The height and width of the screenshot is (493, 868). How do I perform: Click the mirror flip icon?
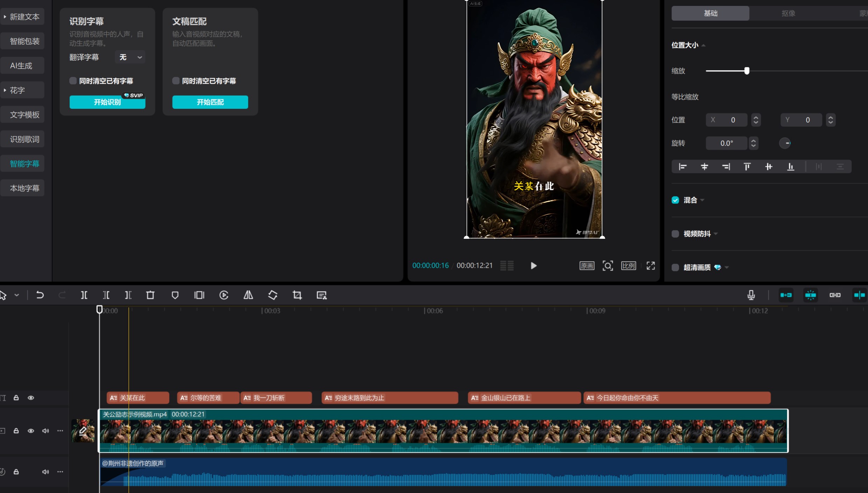[x=248, y=295]
